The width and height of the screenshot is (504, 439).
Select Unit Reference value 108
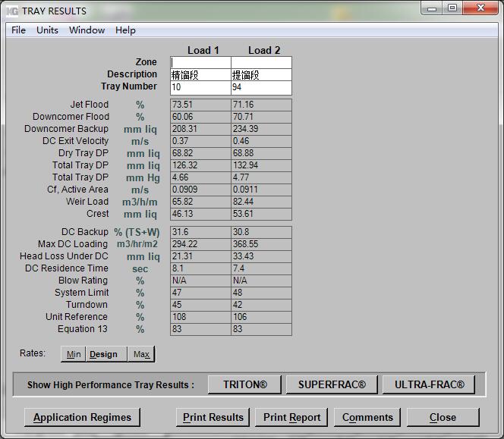click(200, 317)
